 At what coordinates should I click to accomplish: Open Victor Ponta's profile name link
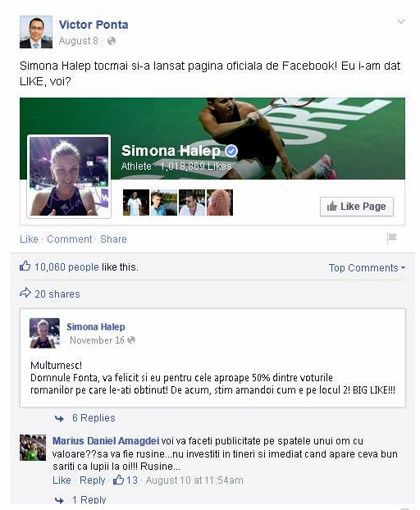[94, 25]
